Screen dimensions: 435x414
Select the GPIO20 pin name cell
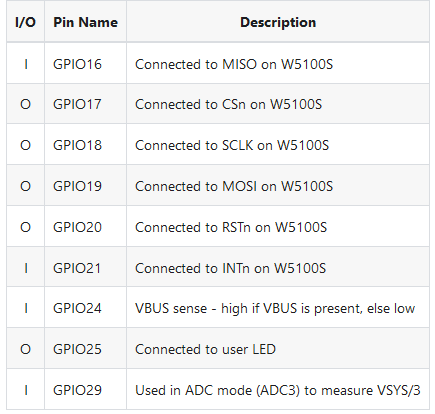point(85,227)
